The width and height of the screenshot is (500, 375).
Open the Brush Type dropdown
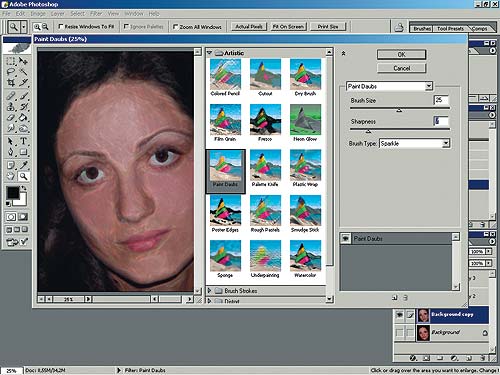point(446,143)
